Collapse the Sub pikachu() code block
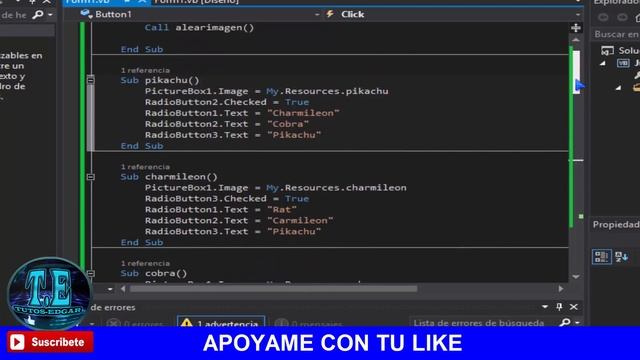640x360 pixels. click(91, 80)
